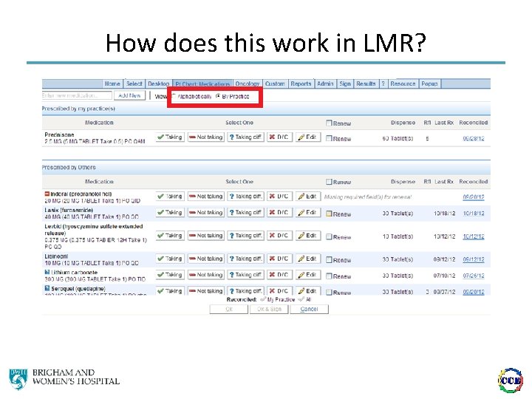Edit the Lithium carbonate entry
532x399 pixels.
[307, 274]
